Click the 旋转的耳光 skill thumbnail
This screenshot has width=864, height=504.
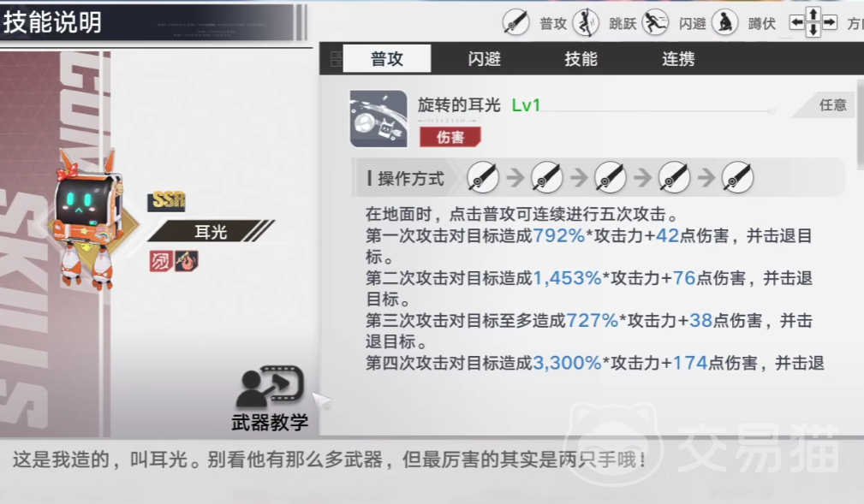(378, 119)
